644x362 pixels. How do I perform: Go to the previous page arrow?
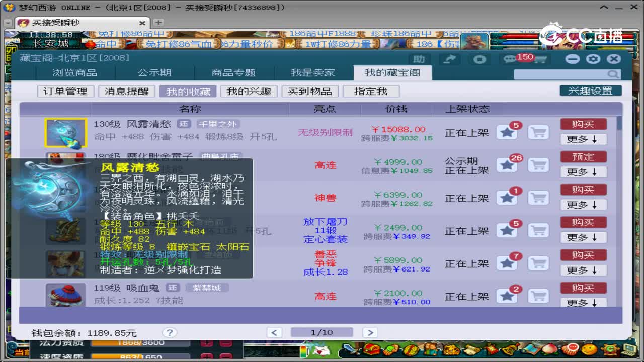click(x=274, y=332)
